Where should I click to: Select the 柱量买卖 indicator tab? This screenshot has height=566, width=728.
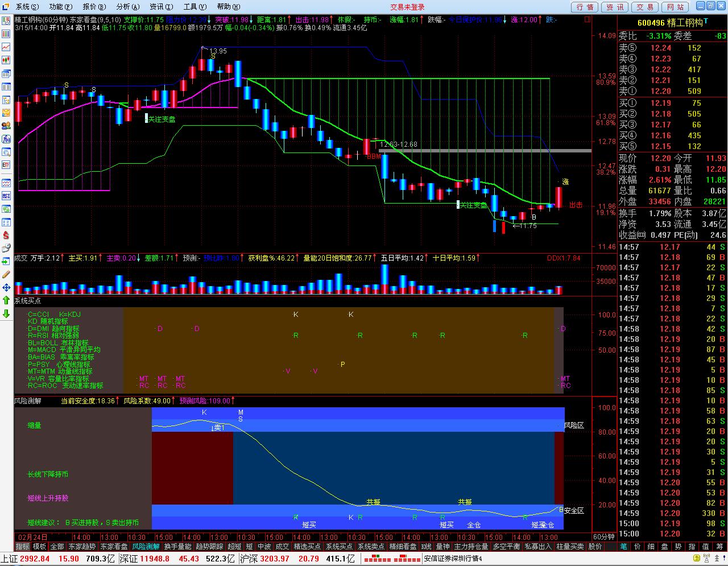(x=570, y=547)
